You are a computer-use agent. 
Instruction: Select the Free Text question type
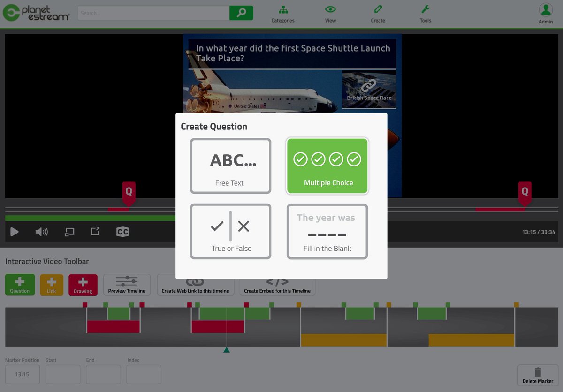[230, 166]
